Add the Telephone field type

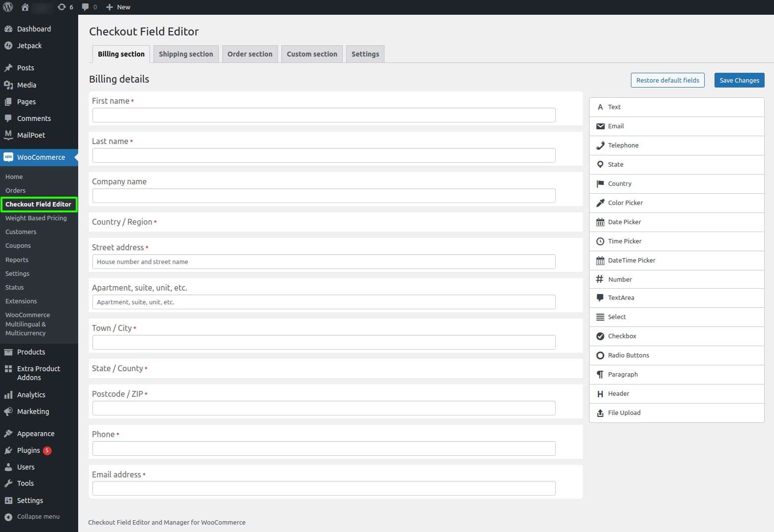coord(677,145)
